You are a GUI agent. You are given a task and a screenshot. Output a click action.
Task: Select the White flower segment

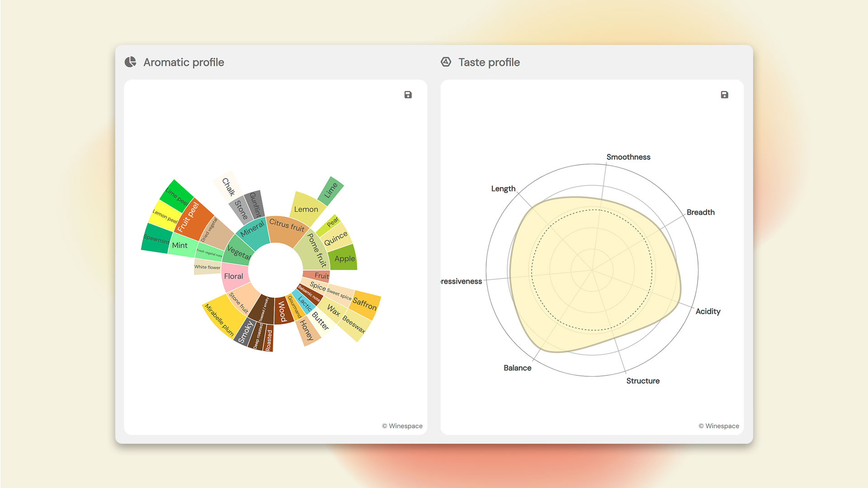pos(208,267)
